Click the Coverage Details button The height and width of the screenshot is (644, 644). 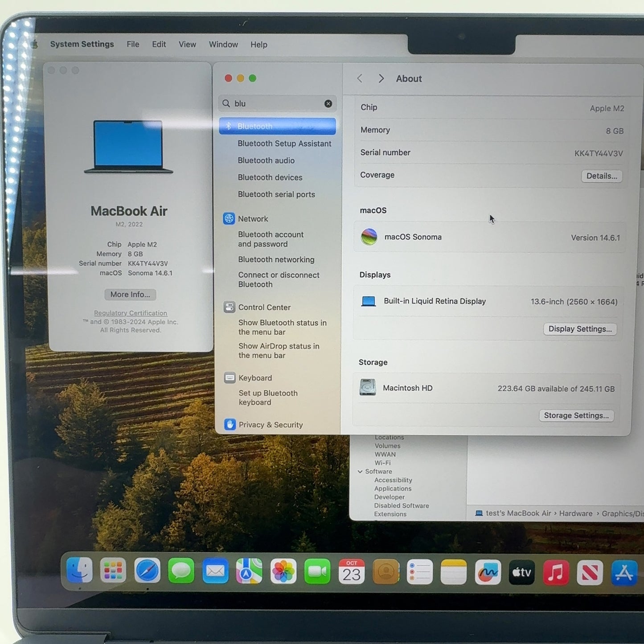coord(601,176)
